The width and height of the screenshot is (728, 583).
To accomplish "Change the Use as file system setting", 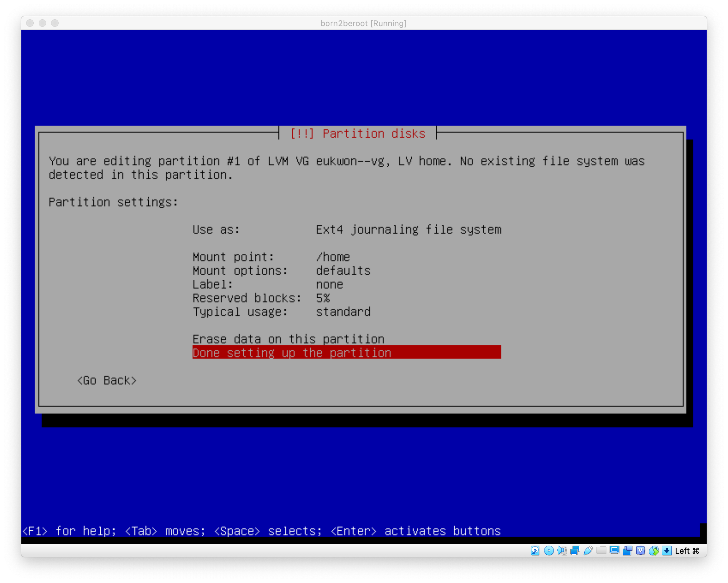I will tap(347, 230).
